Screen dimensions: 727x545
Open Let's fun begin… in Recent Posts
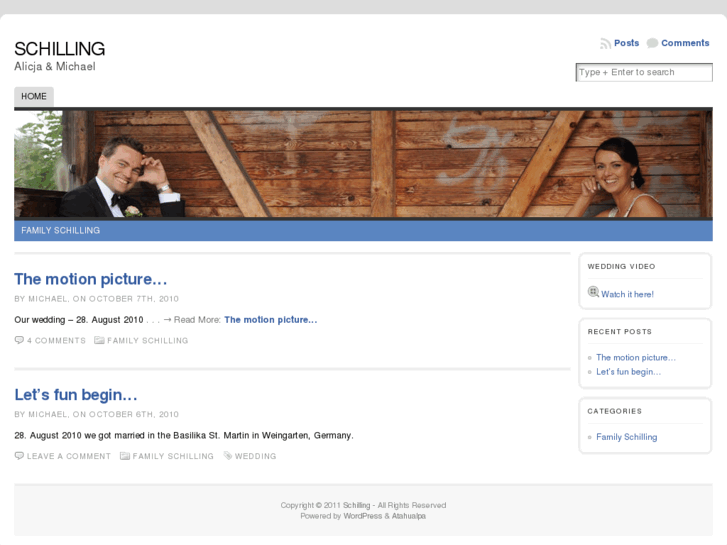pyautogui.click(x=628, y=372)
